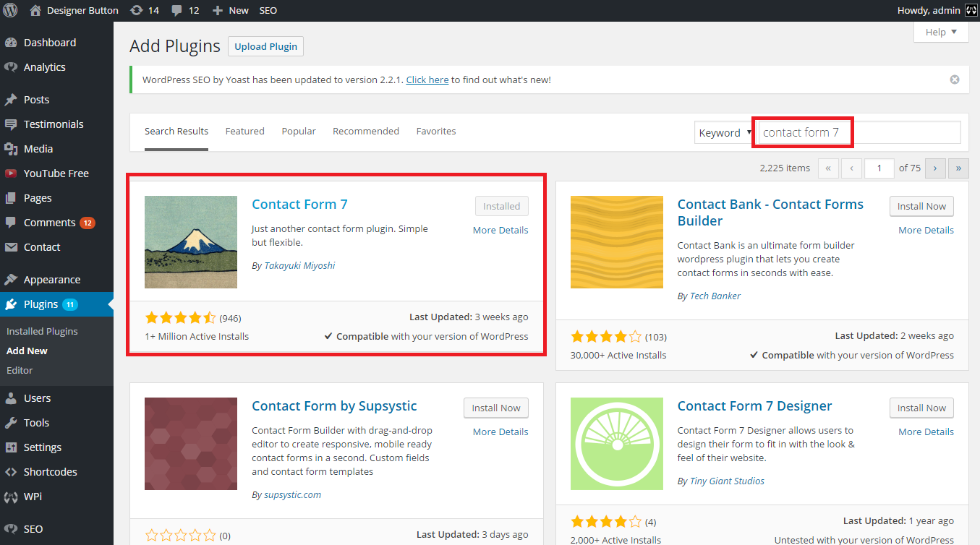The height and width of the screenshot is (545, 980).
Task: Open More Details for Contact Form by Supsystic
Action: point(500,432)
